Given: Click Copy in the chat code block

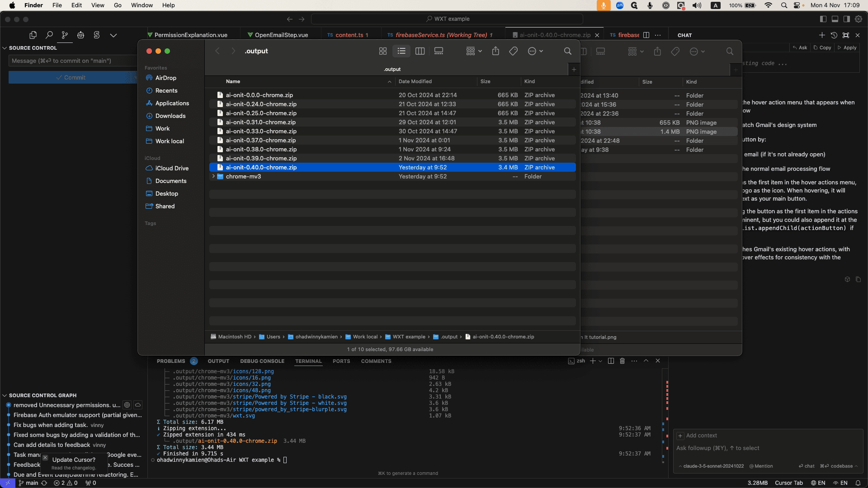Looking at the screenshot, I should coord(822,48).
